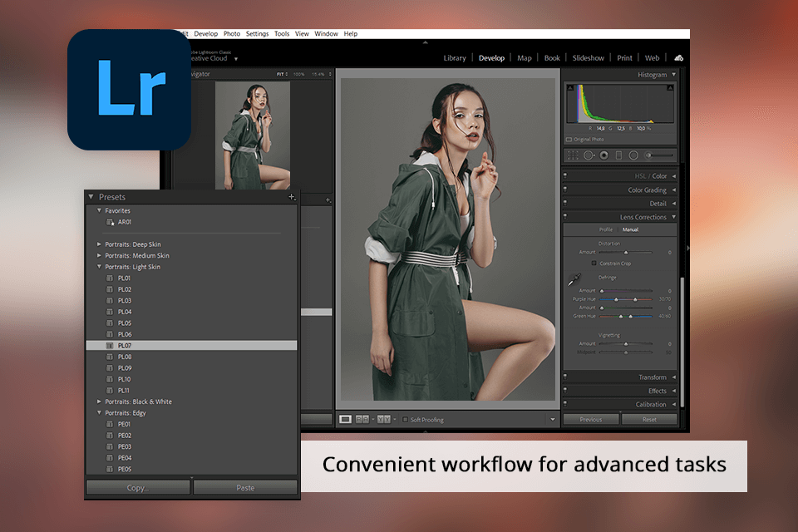Toggle the Transform panel on/off switch
The width and height of the screenshot is (798, 532).
pyautogui.click(x=565, y=377)
